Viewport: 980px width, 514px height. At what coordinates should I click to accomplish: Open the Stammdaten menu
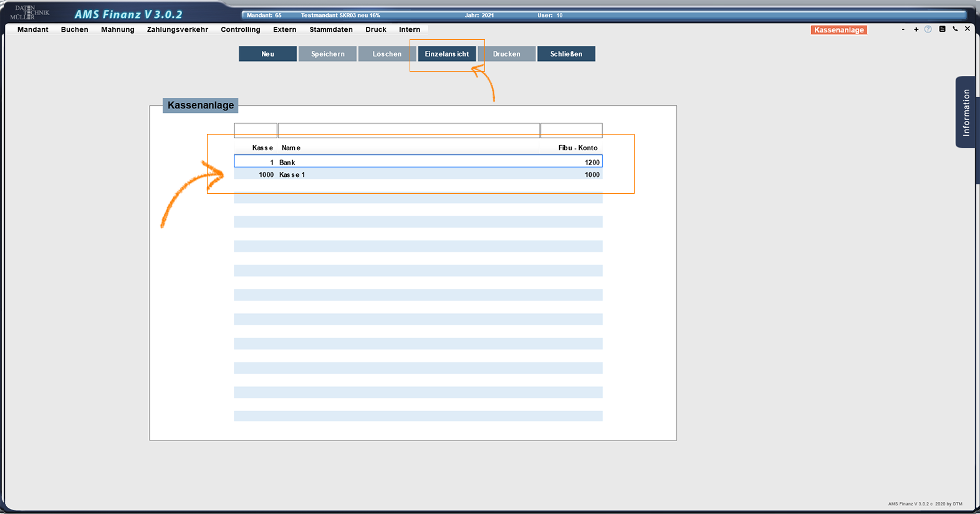331,29
